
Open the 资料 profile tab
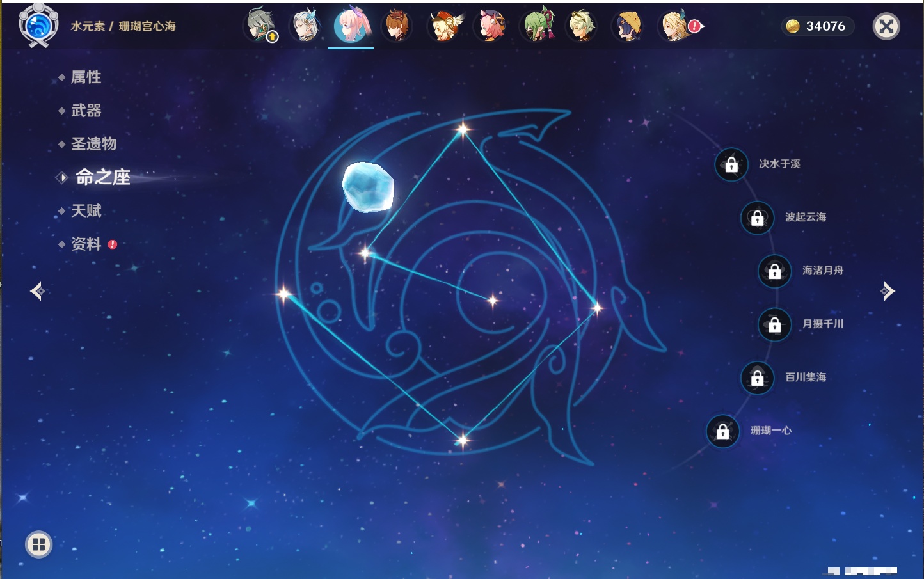coord(87,244)
